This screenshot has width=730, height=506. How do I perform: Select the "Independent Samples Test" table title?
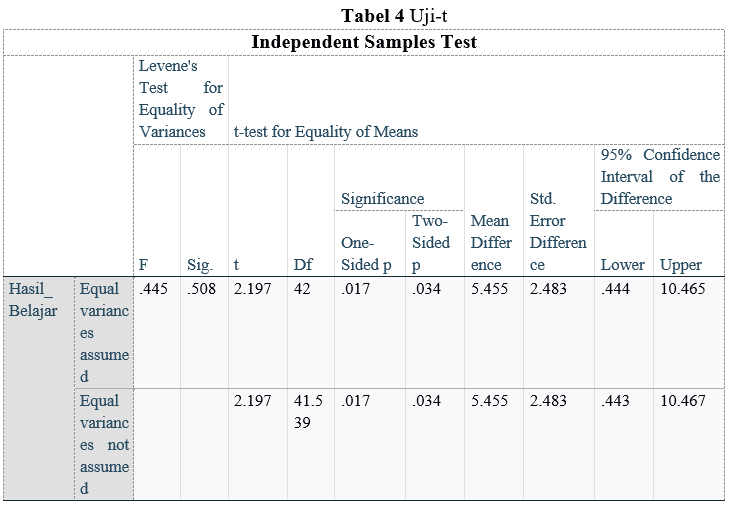(363, 42)
